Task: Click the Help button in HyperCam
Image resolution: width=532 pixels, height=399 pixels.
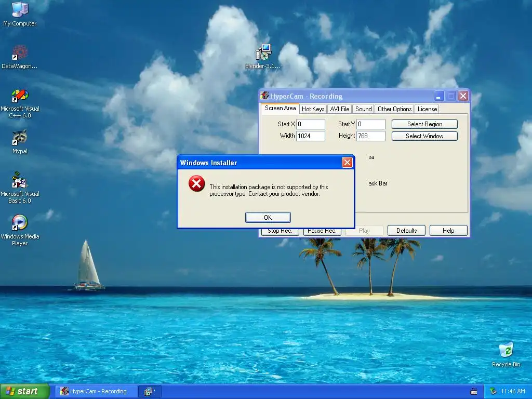Action: (x=448, y=230)
